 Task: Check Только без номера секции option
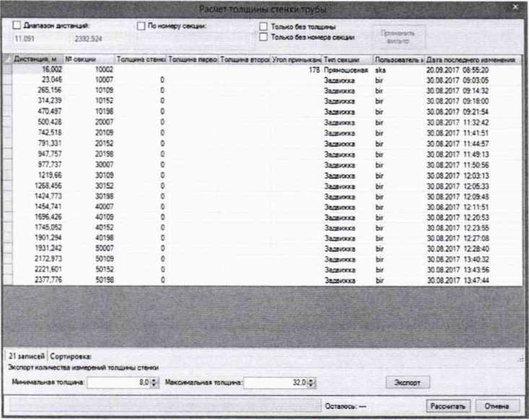(264, 36)
